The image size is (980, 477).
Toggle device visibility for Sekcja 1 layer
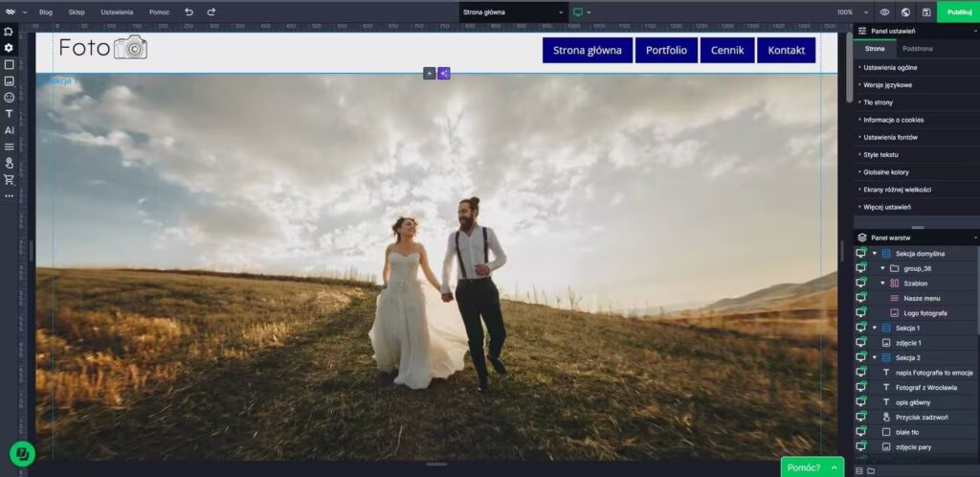pos(861,328)
